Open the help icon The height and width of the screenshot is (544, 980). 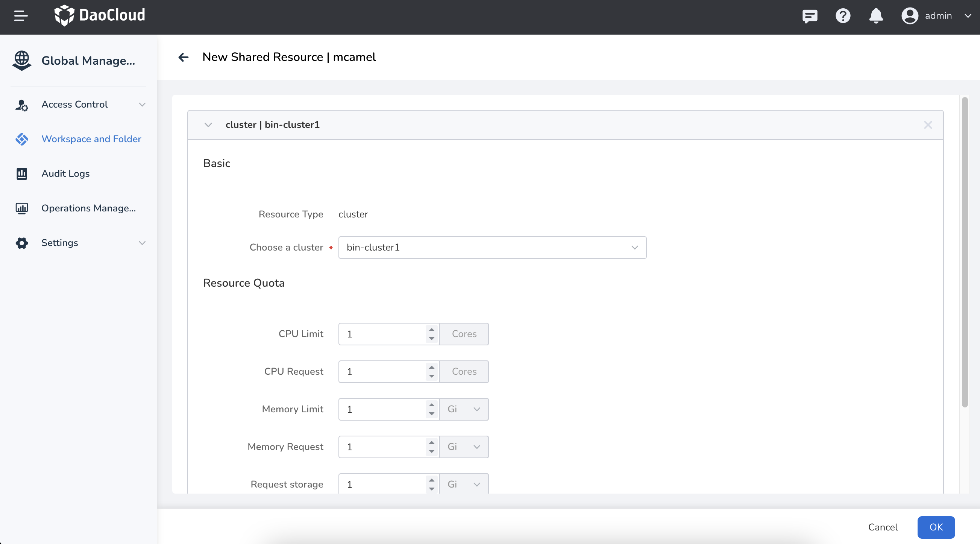pyautogui.click(x=843, y=16)
